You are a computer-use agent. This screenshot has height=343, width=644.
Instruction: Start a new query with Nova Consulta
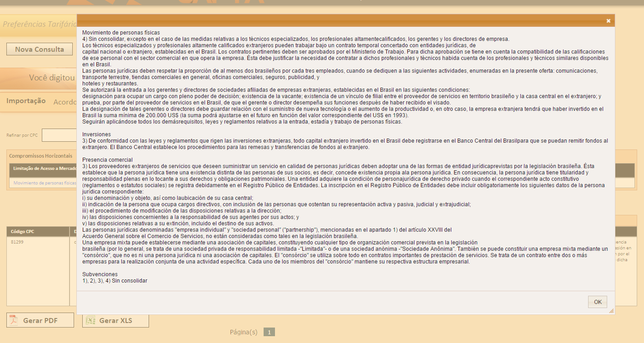pos(40,49)
